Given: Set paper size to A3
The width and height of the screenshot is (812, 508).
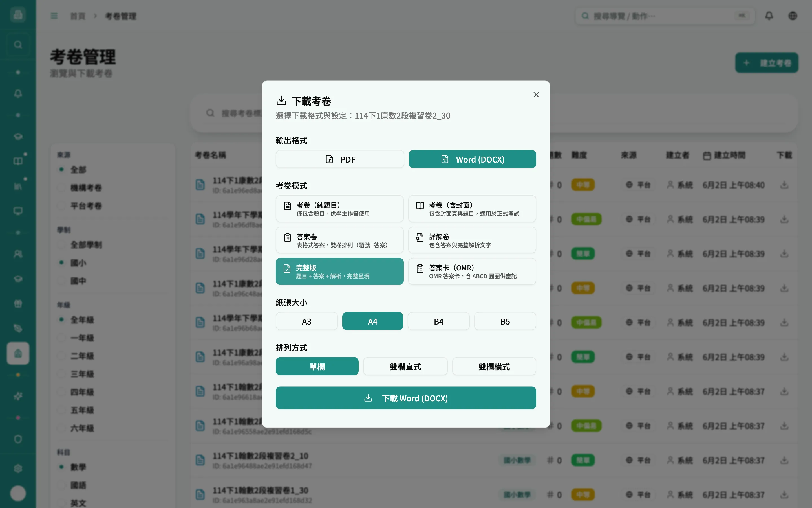Looking at the screenshot, I should [x=306, y=321].
